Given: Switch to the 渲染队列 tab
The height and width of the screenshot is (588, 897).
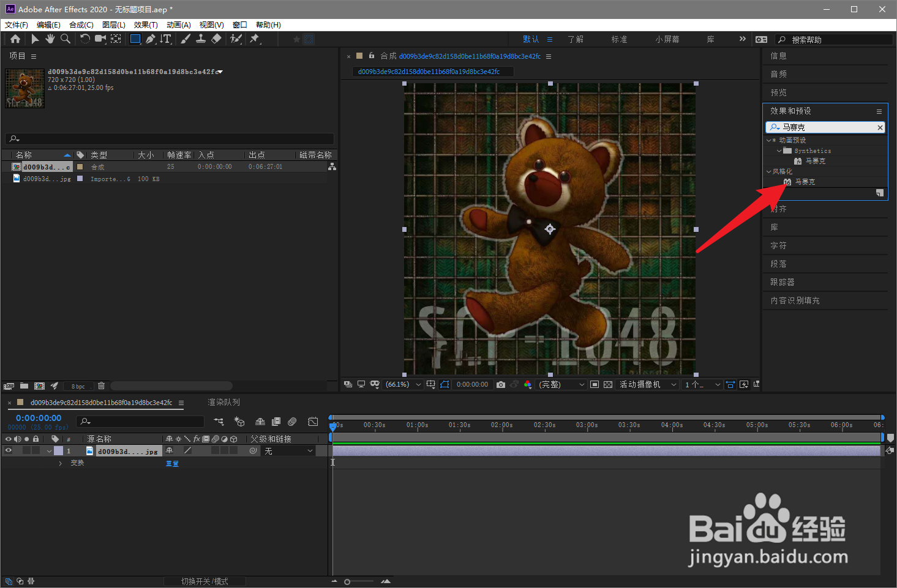Looking at the screenshot, I should tap(223, 402).
